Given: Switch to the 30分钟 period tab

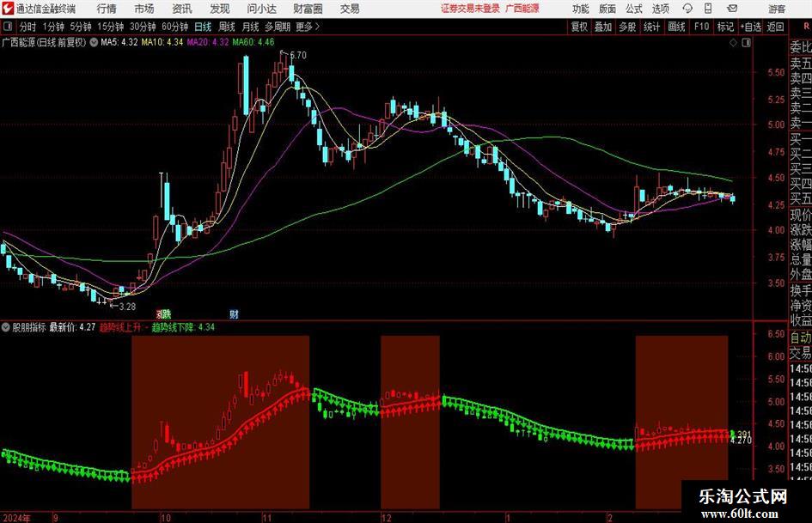Looking at the screenshot, I should (143, 27).
